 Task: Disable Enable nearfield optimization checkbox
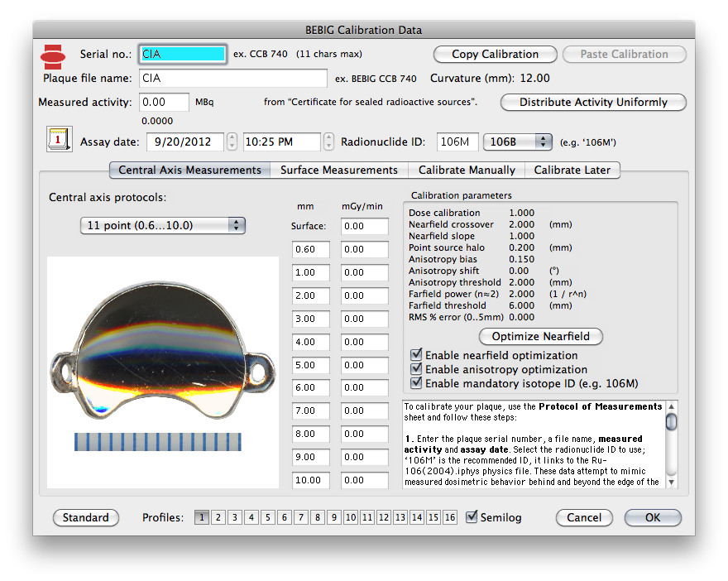[x=416, y=355]
